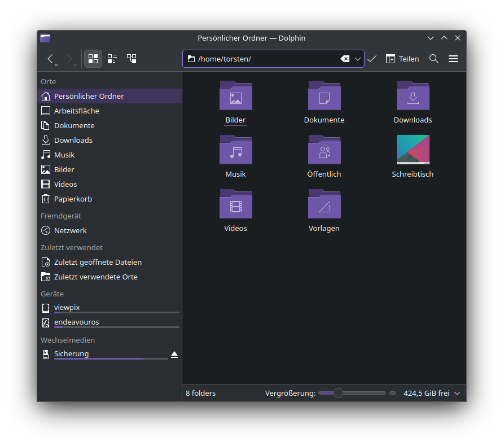Image resolution: width=504 pixels, height=446 pixels.
Task: Open the search magnifier
Action: pos(434,59)
